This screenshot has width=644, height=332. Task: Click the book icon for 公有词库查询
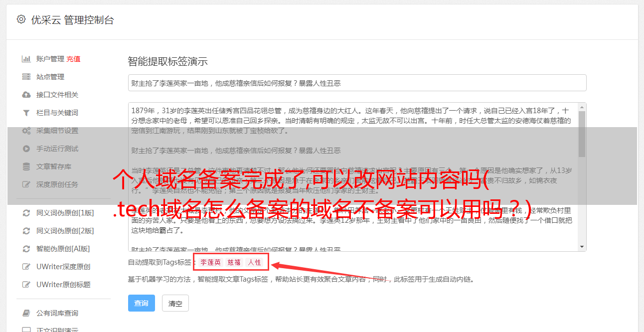point(26,313)
